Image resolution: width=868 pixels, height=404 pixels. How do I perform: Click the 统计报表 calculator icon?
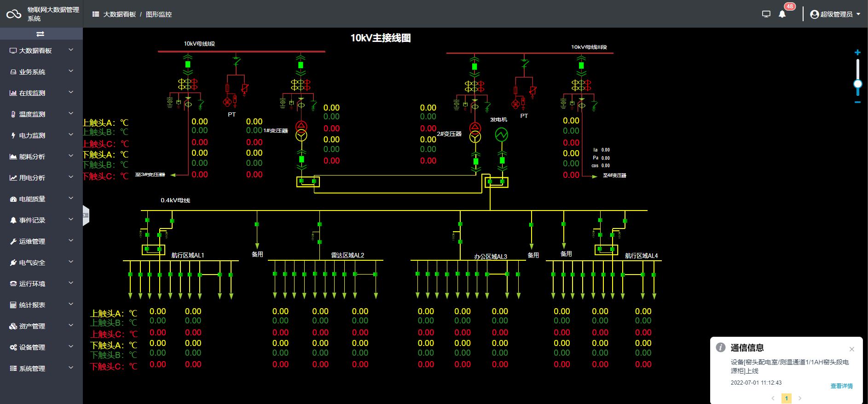tap(13, 305)
